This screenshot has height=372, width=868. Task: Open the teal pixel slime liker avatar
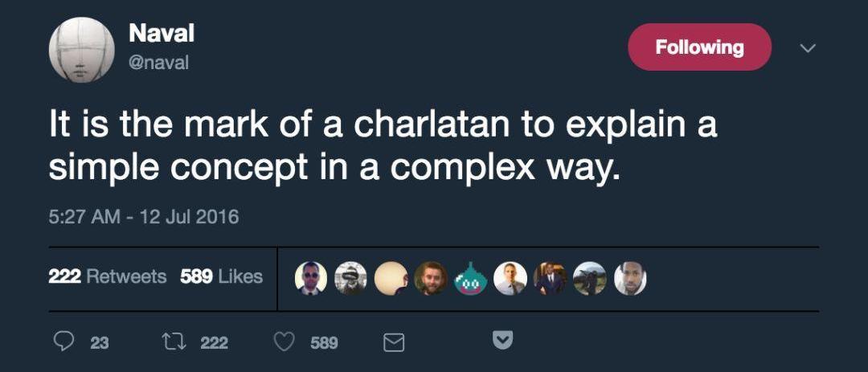(x=470, y=278)
